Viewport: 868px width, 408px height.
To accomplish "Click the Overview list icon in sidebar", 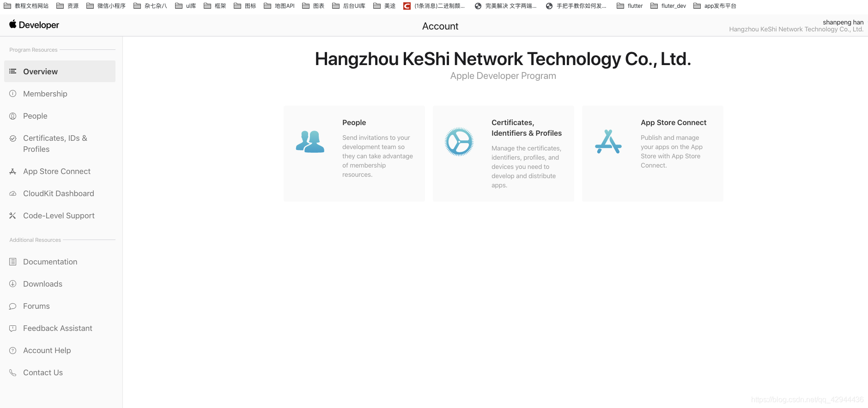I will coord(13,72).
